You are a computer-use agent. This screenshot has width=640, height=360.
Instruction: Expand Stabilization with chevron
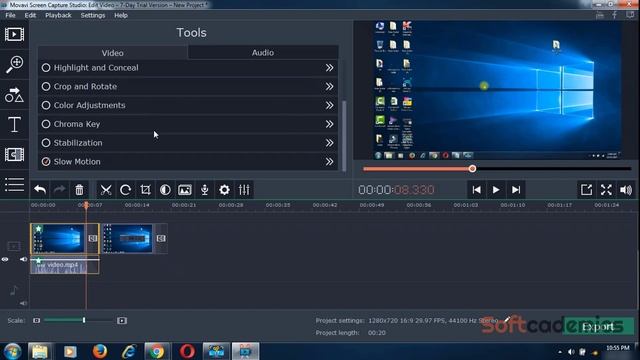[x=329, y=143]
